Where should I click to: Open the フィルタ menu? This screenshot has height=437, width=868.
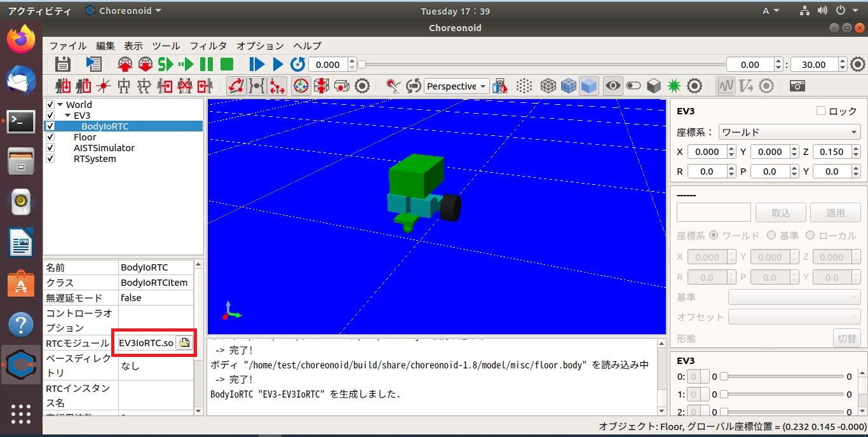tap(208, 46)
